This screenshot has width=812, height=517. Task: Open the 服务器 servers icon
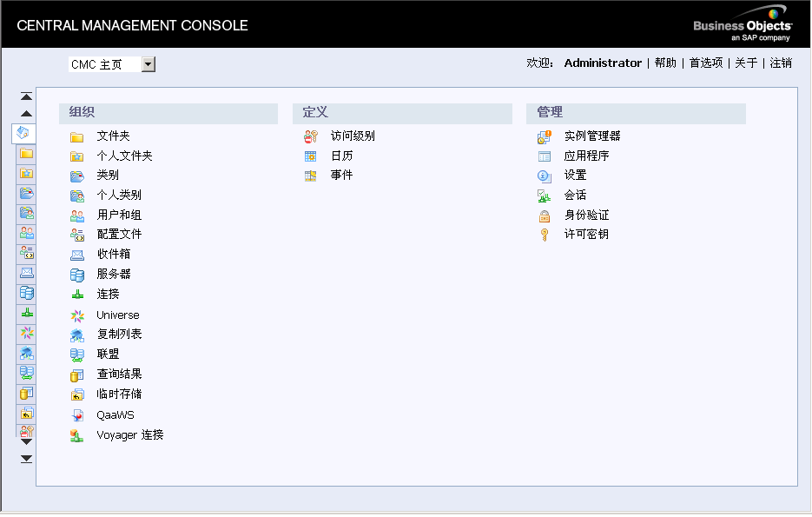pyautogui.click(x=77, y=275)
